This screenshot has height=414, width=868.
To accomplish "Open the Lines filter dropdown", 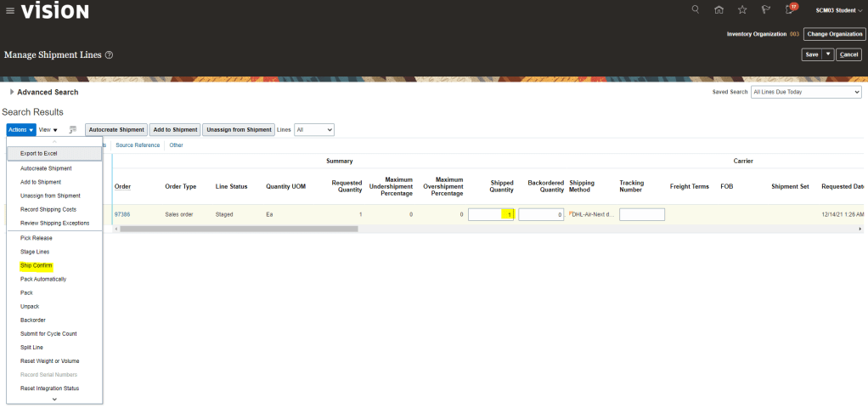I will tap(314, 130).
